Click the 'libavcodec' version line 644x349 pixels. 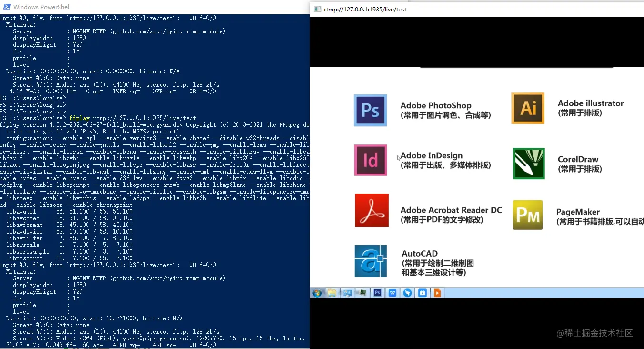70,218
